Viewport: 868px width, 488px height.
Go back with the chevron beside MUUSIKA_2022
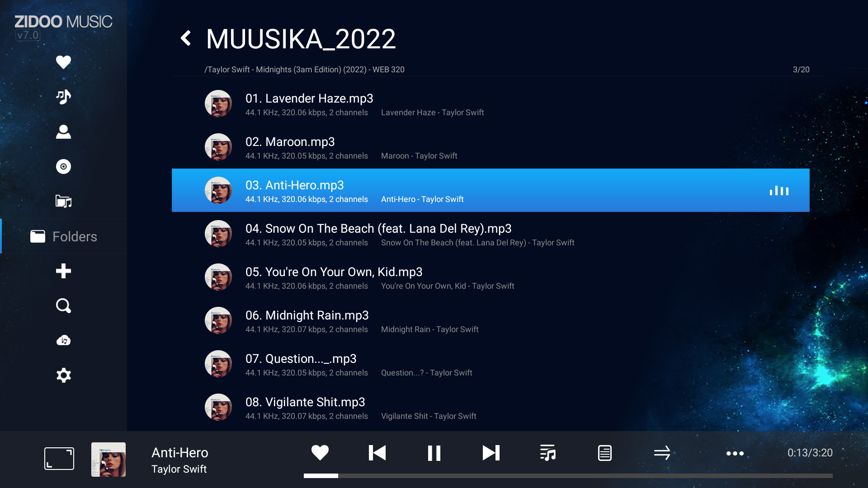186,38
